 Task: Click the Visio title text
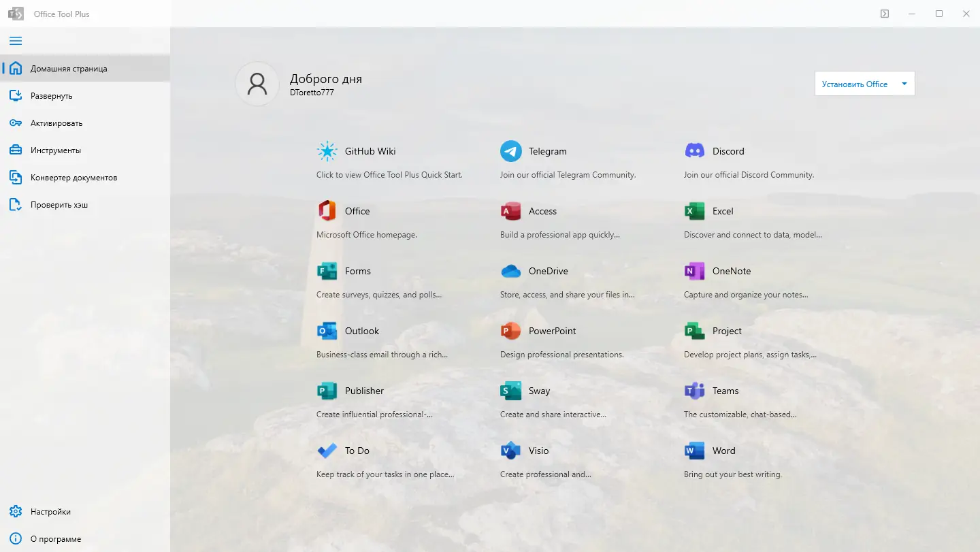(539, 451)
